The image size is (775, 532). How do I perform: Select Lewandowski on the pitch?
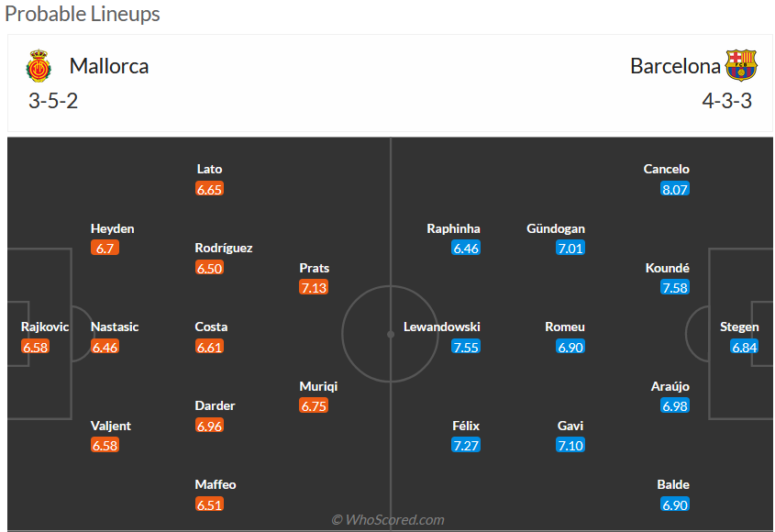click(442, 327)
